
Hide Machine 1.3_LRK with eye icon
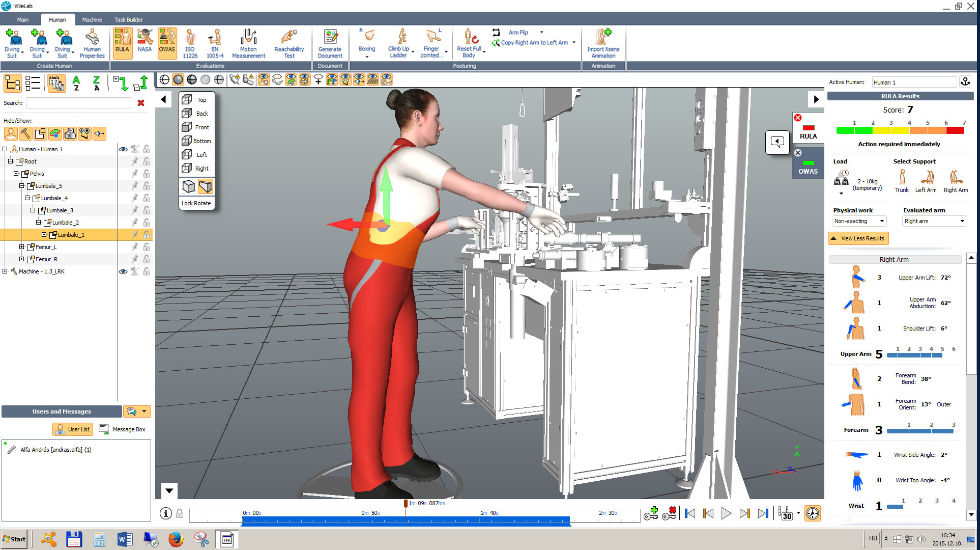tap(123, 271)
